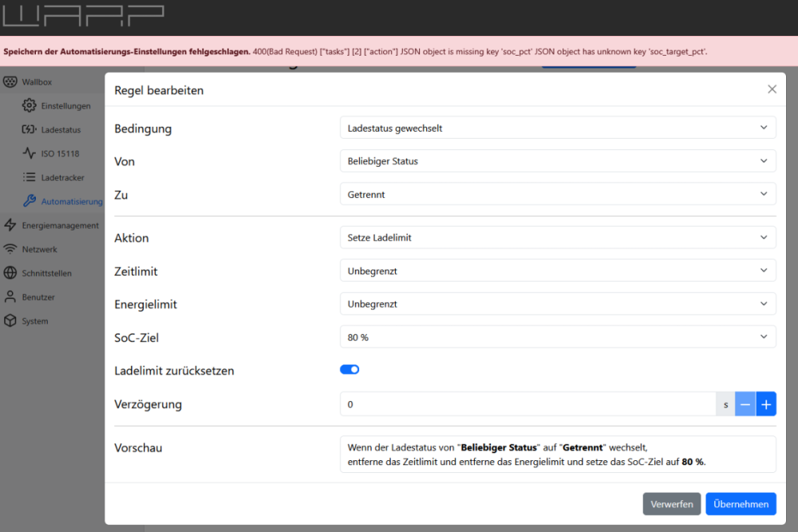Click the Ladetracker list icon
798x532 pixels.
29,177
